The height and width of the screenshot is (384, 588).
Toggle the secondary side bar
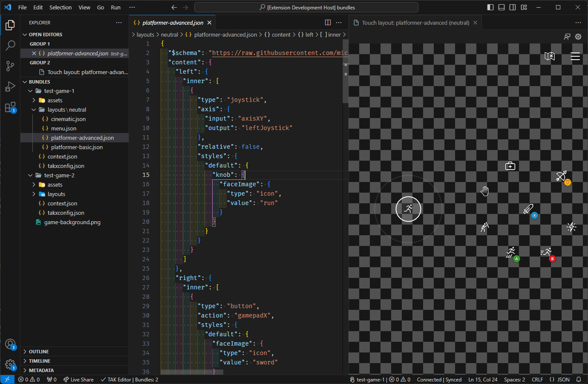[x=513, y=7]
